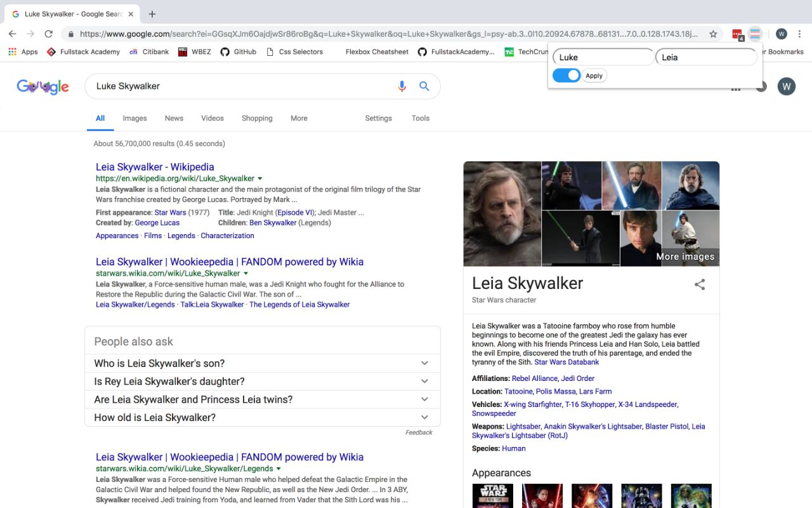Open Legends result URL dropdown arrow
The image size is (812, 508).
[x=278, y=469]
